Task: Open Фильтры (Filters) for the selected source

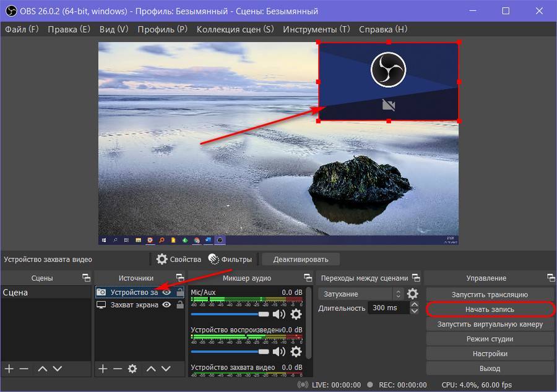Action: [x=230, y=259]
